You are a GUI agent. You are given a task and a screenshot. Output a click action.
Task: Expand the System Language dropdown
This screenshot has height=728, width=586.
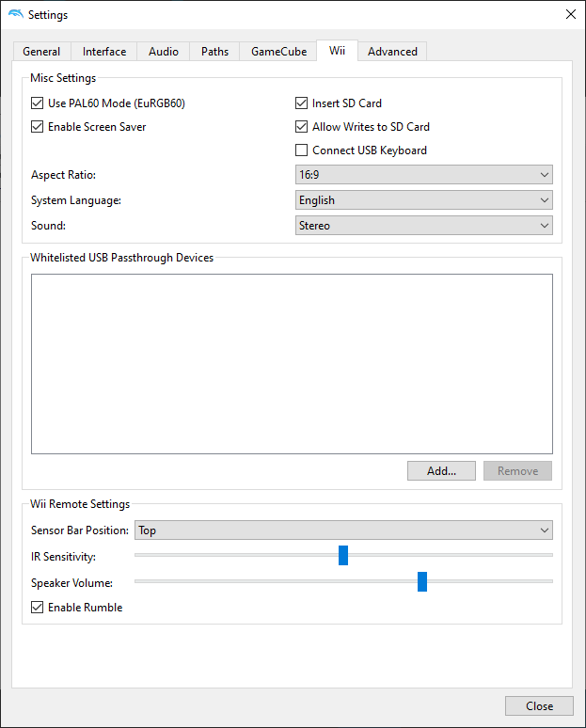tap(424, 200)
